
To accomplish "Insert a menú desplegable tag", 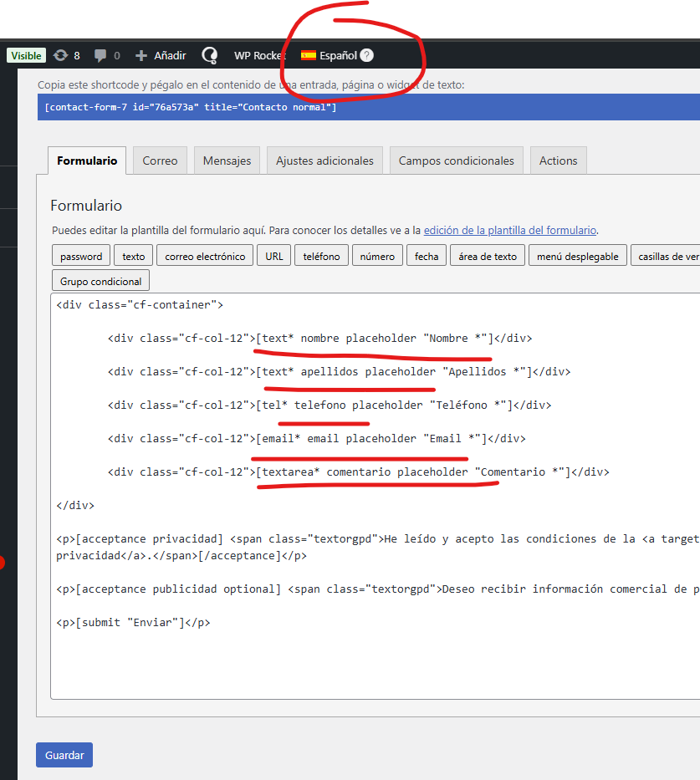I will 578,256.
